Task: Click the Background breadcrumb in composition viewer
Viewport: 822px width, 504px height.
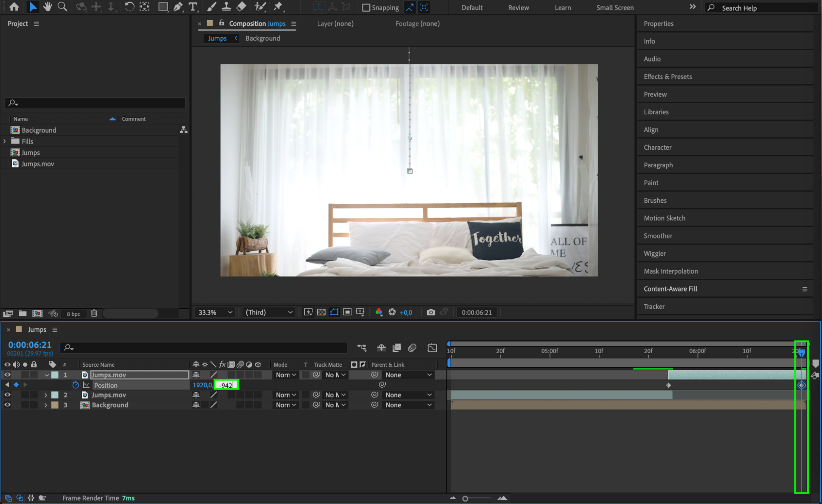Action: [262, 38]
